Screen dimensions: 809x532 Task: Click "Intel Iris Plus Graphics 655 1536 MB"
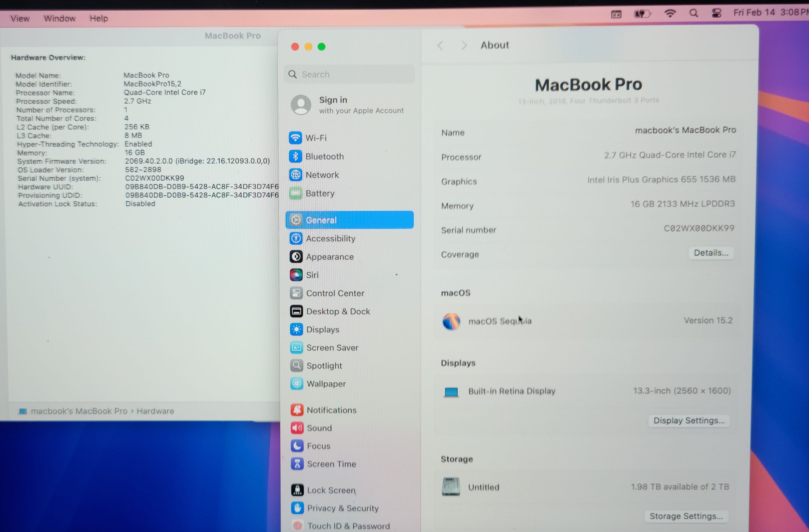pyautogui.click(x=661, y=179)
